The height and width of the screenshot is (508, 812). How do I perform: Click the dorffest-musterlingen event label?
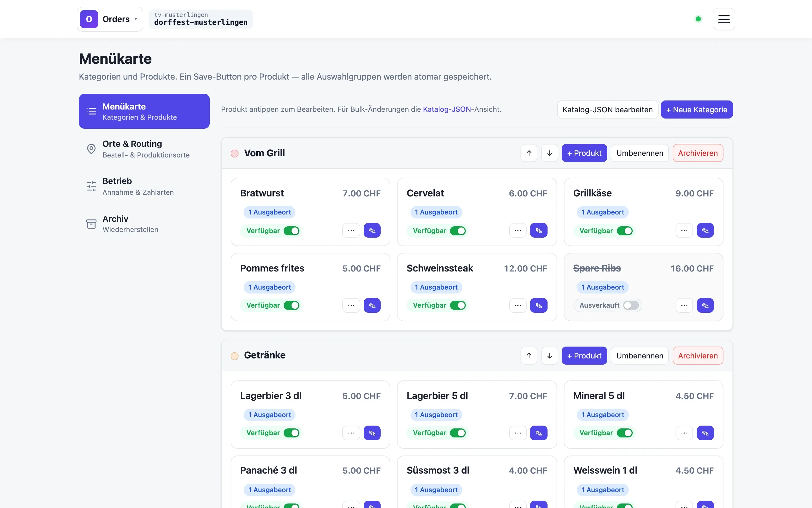(x=201, y=22)
